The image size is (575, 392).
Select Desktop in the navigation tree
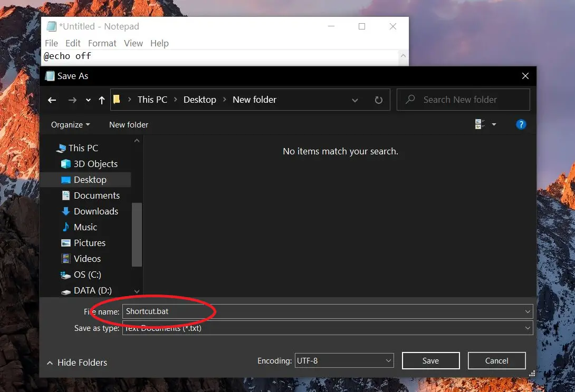coord(90,180)
